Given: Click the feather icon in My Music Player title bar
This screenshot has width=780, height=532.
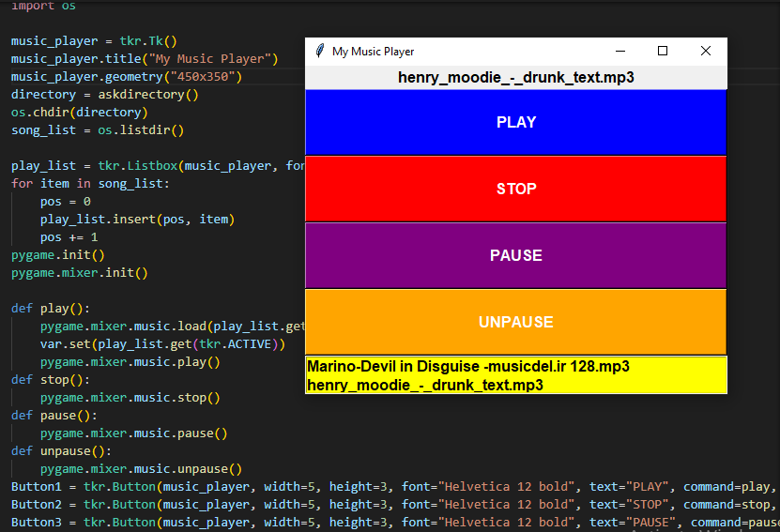Looking at the screenshot, I should (x=320, y=51).
